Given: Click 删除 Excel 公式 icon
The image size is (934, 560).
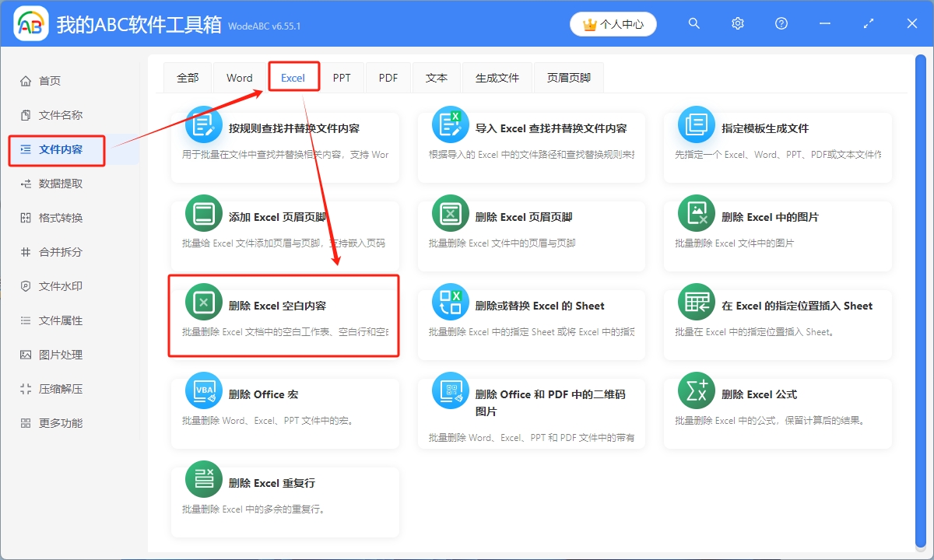Looking at the screenshot, I should (697, 390).
